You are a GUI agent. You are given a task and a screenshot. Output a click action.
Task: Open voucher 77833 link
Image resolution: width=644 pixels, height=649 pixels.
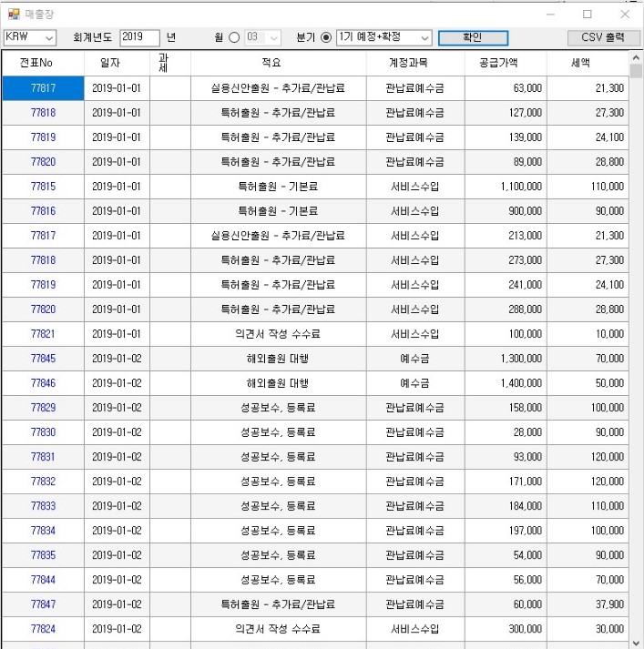43,506
